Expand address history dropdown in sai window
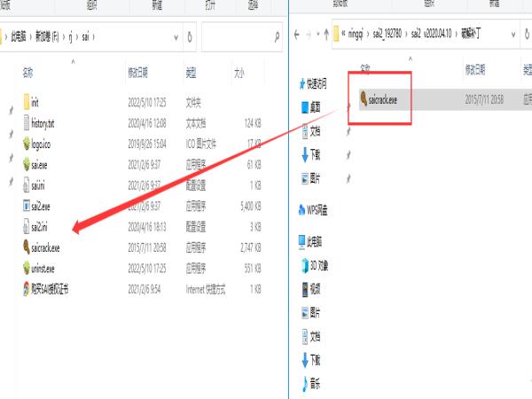The image size is (532, 399). (176, 37)
